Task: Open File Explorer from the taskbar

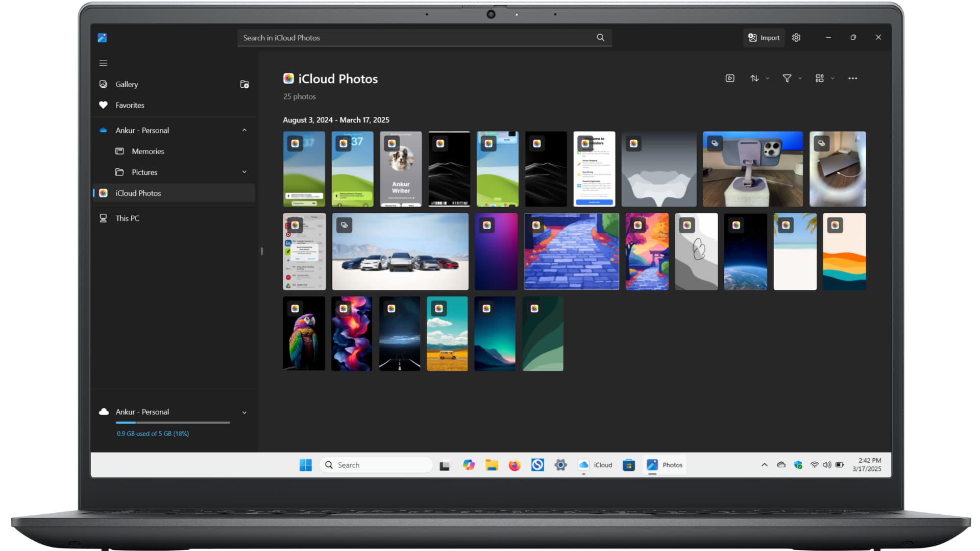Action: pyautogui.click(x=492, y=465)
